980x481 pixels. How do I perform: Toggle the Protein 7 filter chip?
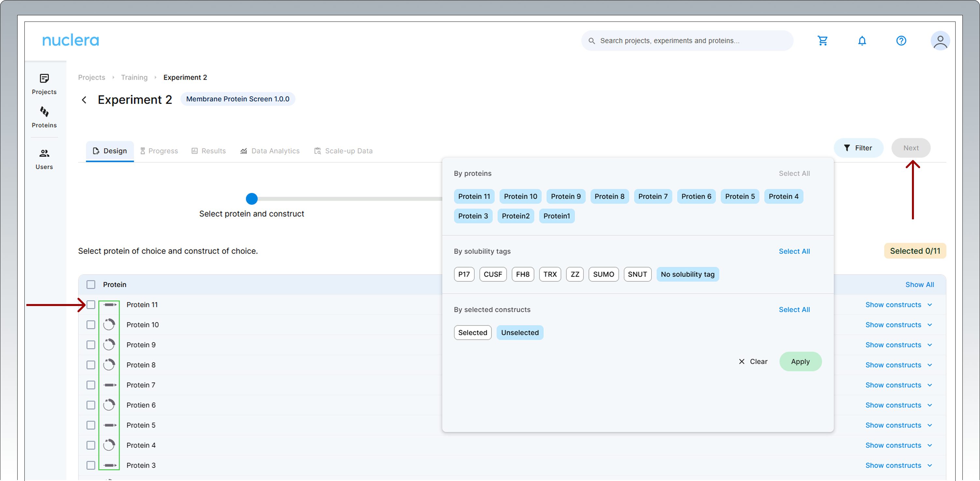pyautogui.click(x=653, y=197)
